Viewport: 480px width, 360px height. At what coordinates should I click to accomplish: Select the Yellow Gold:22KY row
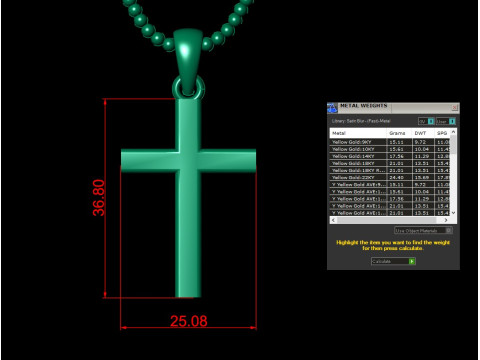390,177
